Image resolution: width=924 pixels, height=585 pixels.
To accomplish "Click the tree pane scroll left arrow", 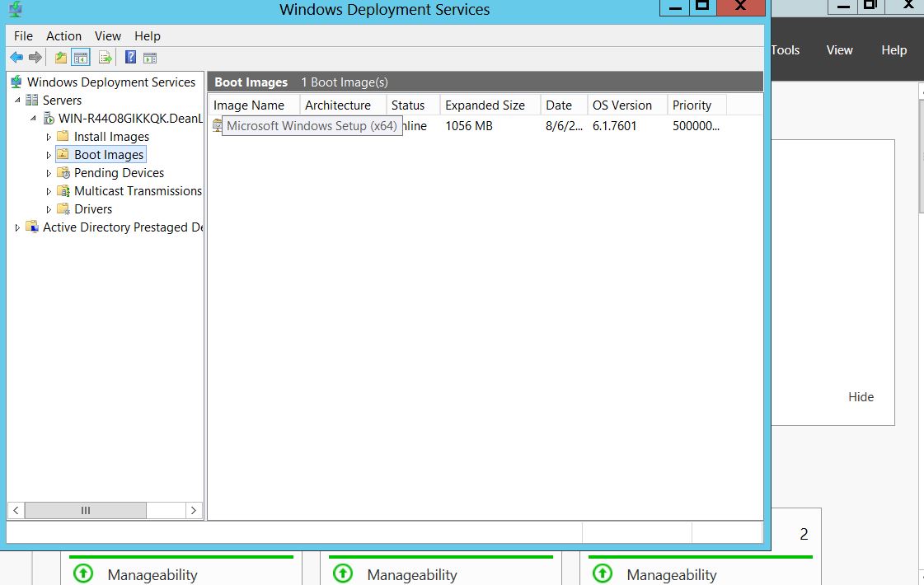I will coord(16,510).
